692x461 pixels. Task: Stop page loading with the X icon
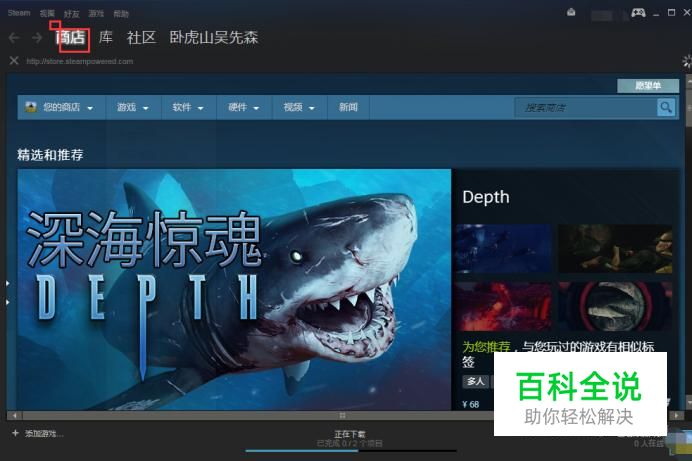(x=14, y=60)
